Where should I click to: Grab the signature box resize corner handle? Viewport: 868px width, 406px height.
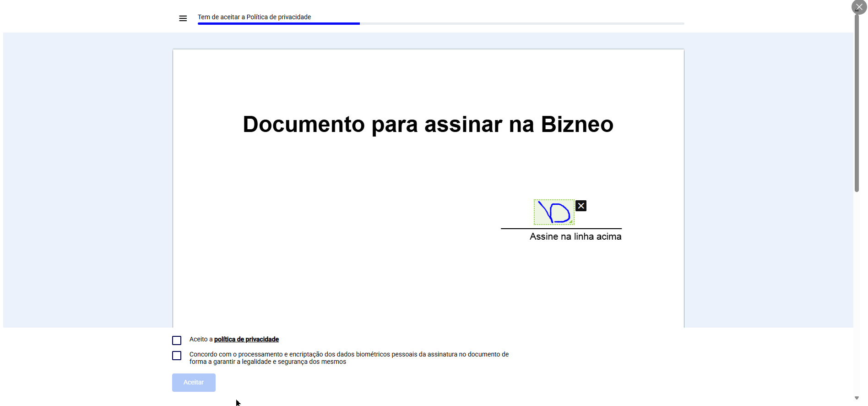tap(571, 222)
